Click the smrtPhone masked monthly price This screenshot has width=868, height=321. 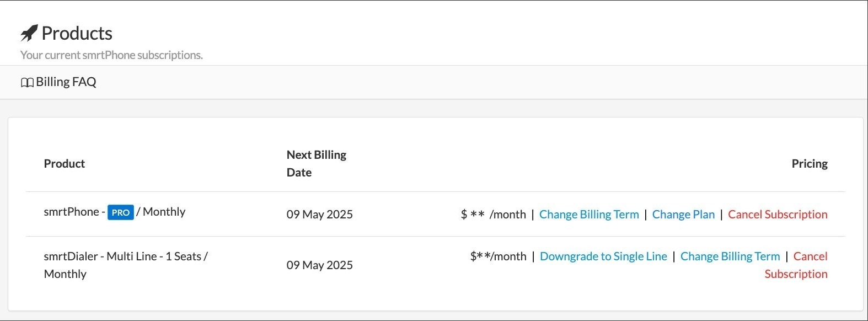click(493, 215)
